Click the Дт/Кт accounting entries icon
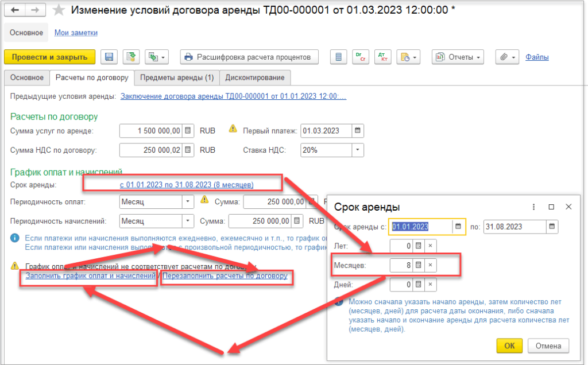This screenshot has height=365, width=588. click(x=382, y=57)
